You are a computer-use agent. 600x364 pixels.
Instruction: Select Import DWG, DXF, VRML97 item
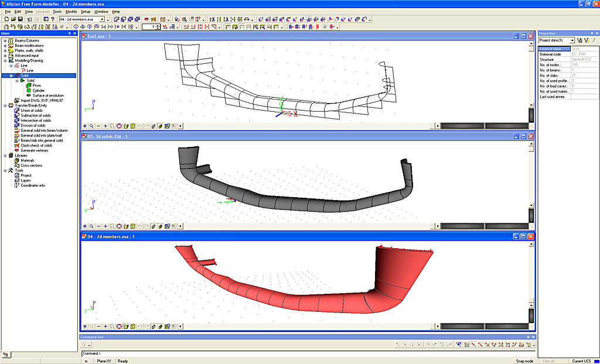[x=42, y=101]
